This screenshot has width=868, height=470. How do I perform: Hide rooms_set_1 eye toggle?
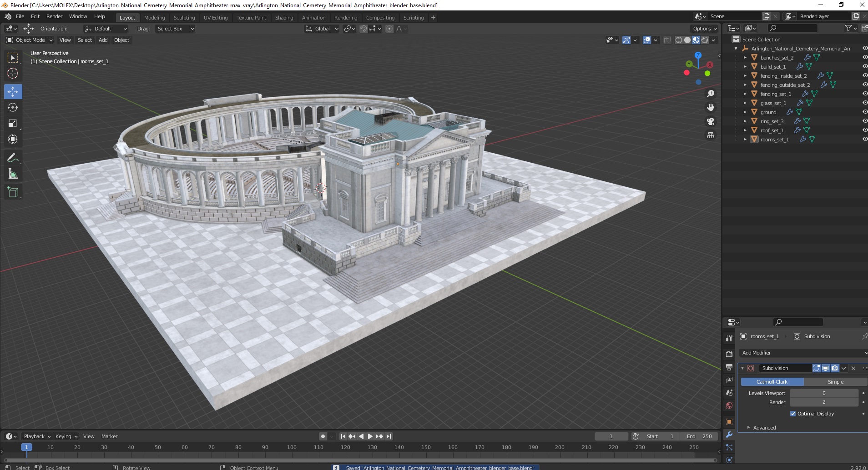[864, 140]
